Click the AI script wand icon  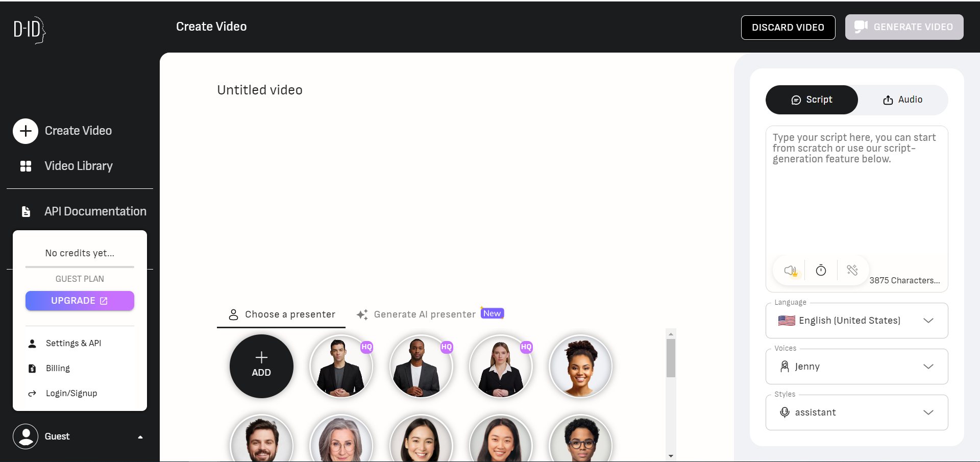[x=852, y=270]
